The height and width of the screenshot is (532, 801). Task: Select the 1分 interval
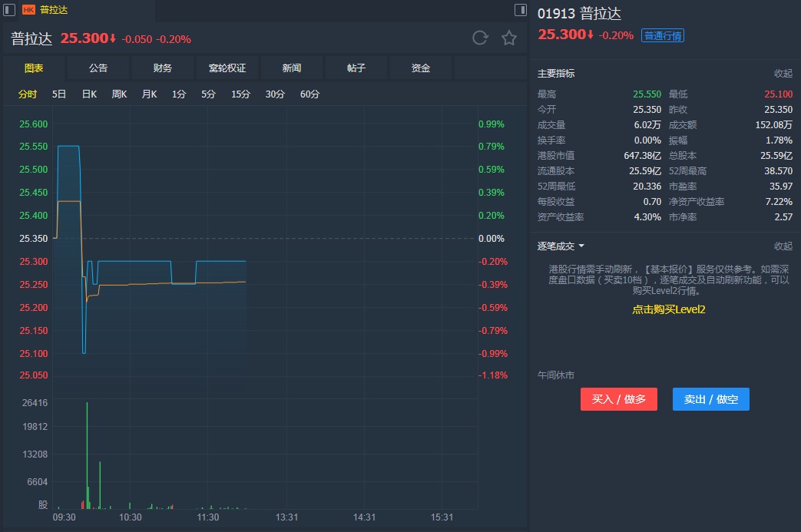pyautogui.click(x=179, y=94)
